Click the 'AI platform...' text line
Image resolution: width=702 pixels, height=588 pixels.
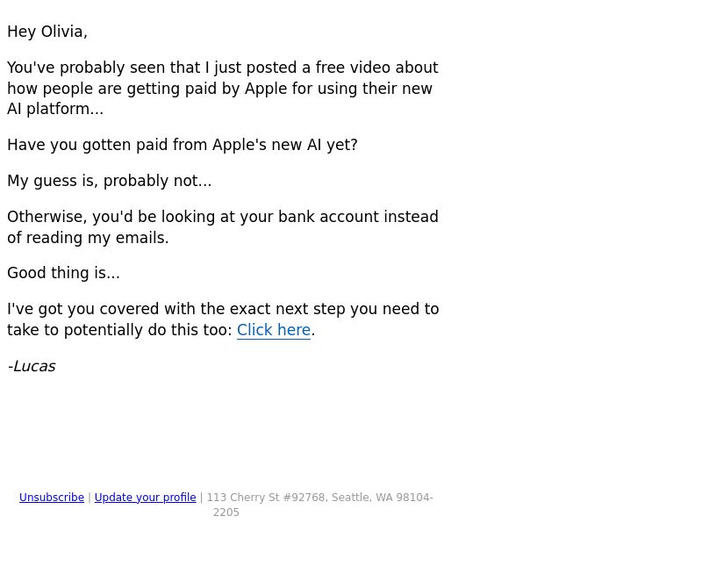pyautogui.click(x=55, y=109)
